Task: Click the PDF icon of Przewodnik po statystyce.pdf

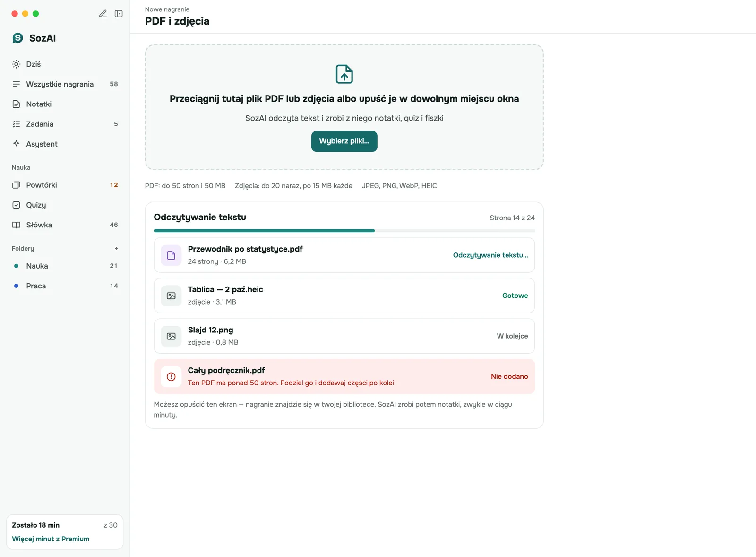Action: point(171,255)
